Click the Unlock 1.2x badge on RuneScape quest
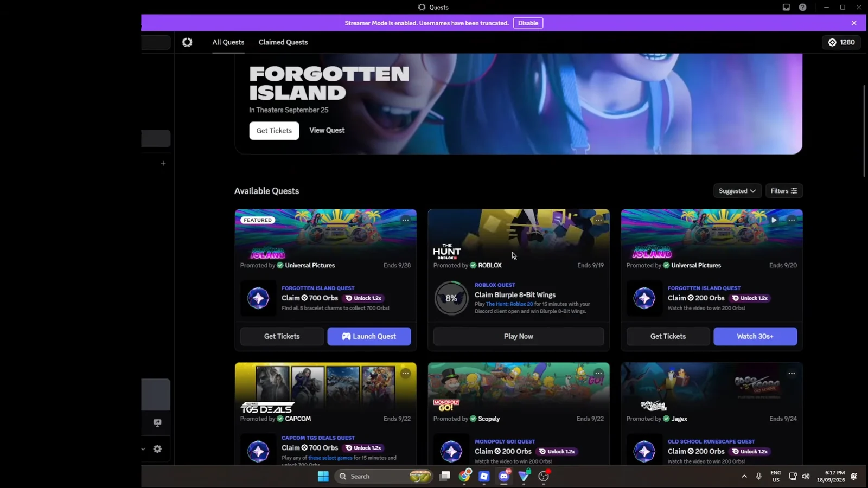The image size is (868, 488). 750,452
